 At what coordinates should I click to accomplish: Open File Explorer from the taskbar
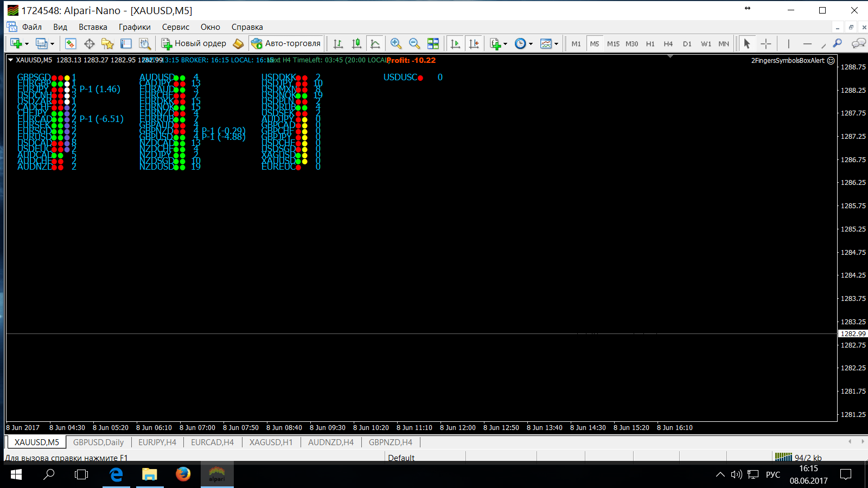149,474
